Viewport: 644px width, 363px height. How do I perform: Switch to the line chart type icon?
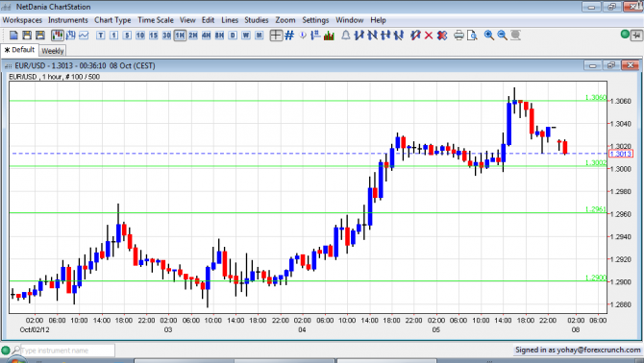(84, 36)
